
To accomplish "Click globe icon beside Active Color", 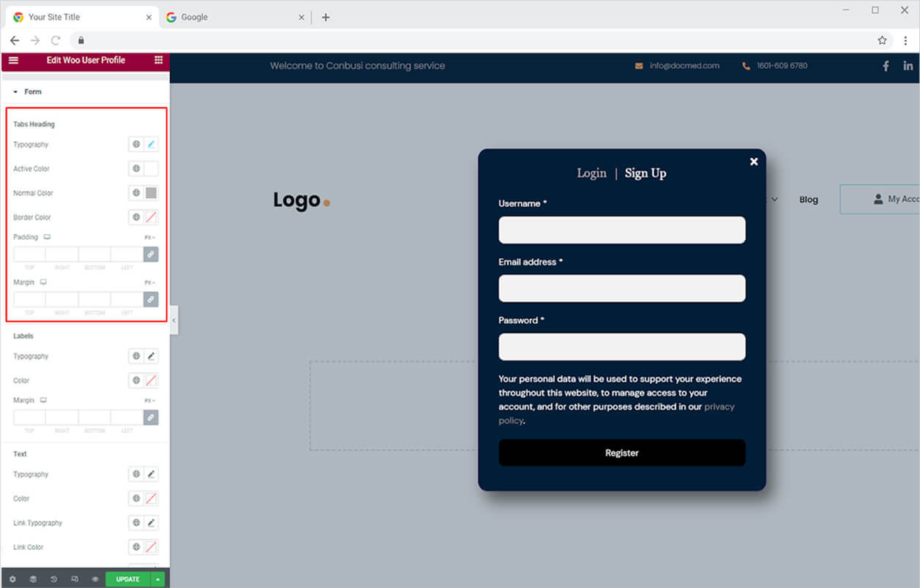I will [136, 169].
